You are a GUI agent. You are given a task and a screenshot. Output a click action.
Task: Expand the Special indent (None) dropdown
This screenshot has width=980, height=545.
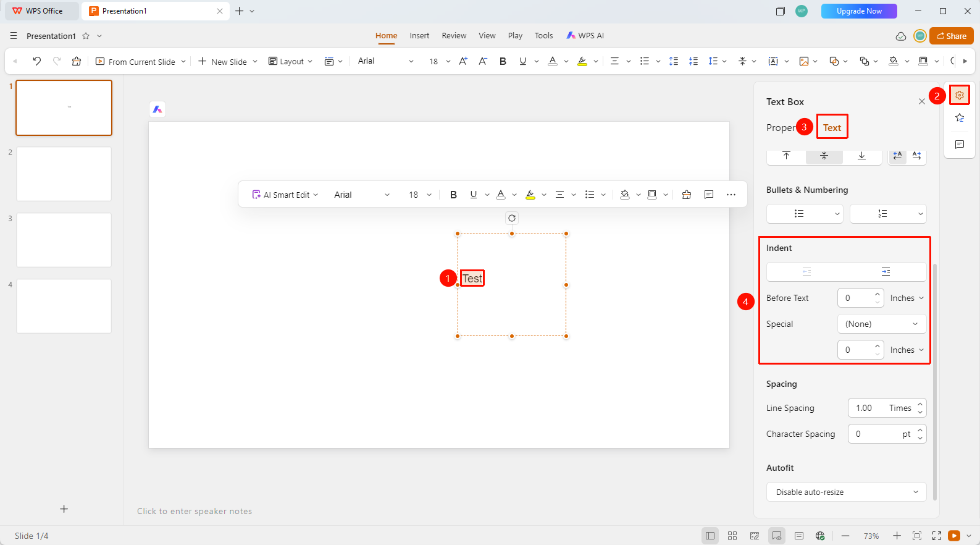tap(882, 324)
